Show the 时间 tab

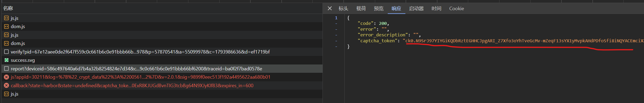click(436, 9)
